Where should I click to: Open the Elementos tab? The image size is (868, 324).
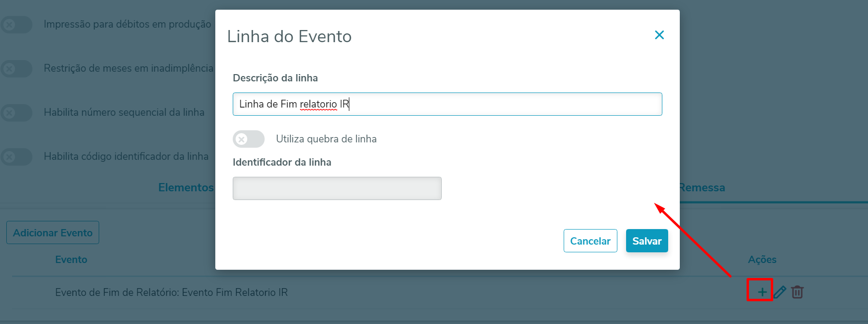186,188
